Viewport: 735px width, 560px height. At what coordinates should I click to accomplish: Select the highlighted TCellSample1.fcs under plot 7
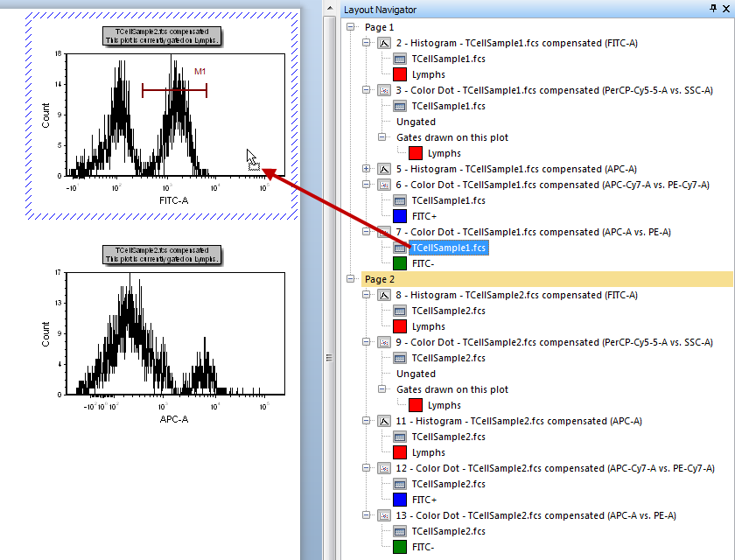point(449,248)
